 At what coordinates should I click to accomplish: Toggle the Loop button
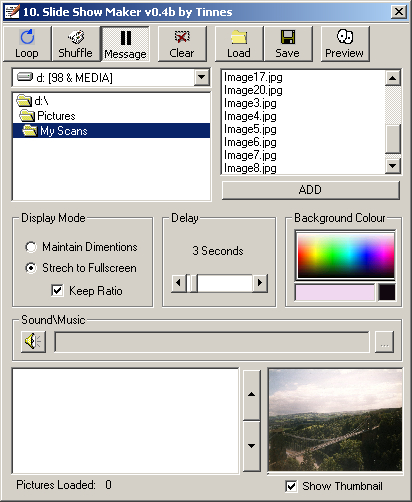(27, 44)
